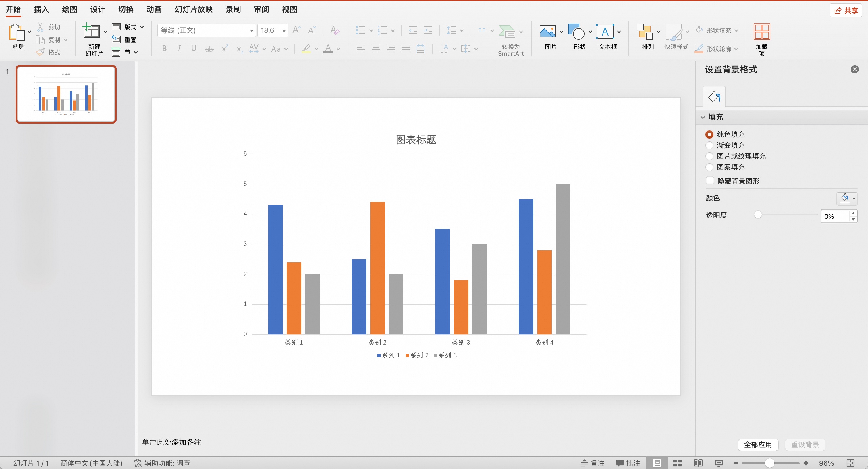Click the transparency (透明度) slider handle
This screenshot has width=868, height=469.
pyautogui.click(x=758, y=215)
